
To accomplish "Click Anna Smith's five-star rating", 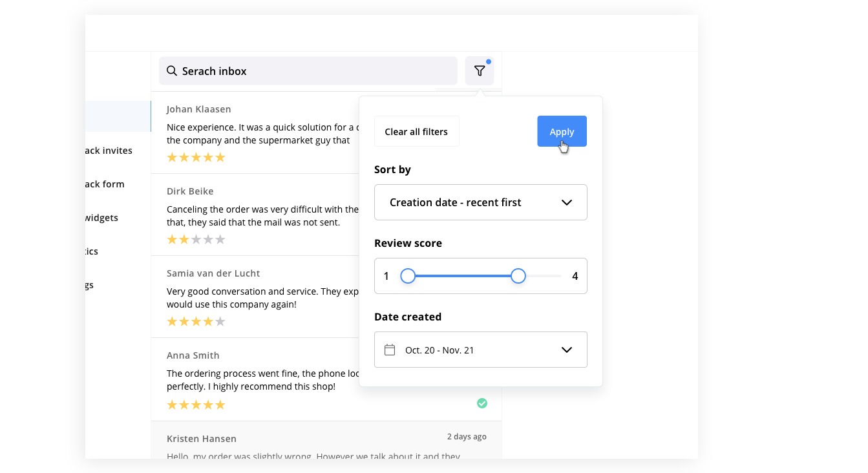I will [x=196, y=405].
